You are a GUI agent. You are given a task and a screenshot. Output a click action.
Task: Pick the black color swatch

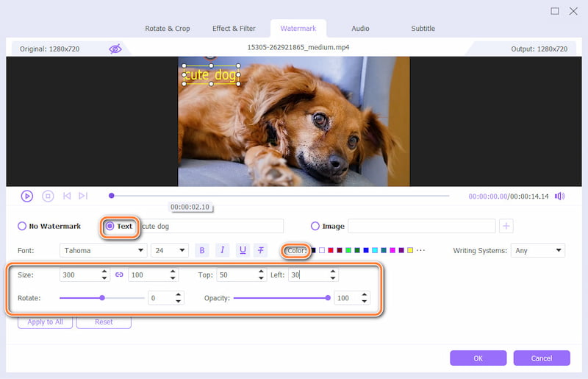pos(313,250)
